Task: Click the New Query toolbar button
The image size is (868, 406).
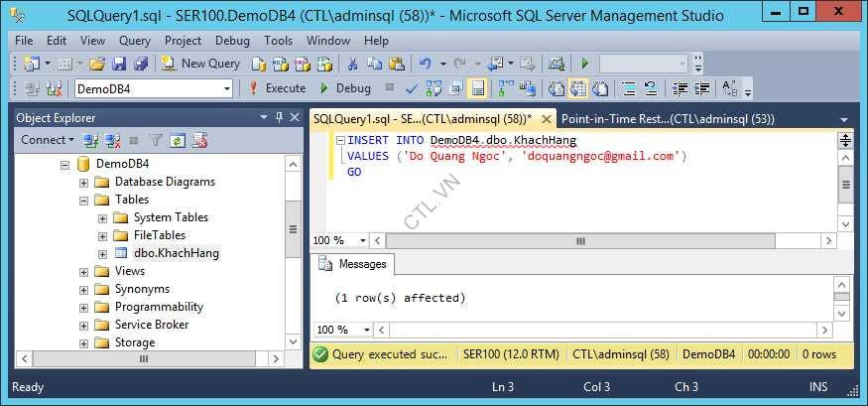Action: 200,63
